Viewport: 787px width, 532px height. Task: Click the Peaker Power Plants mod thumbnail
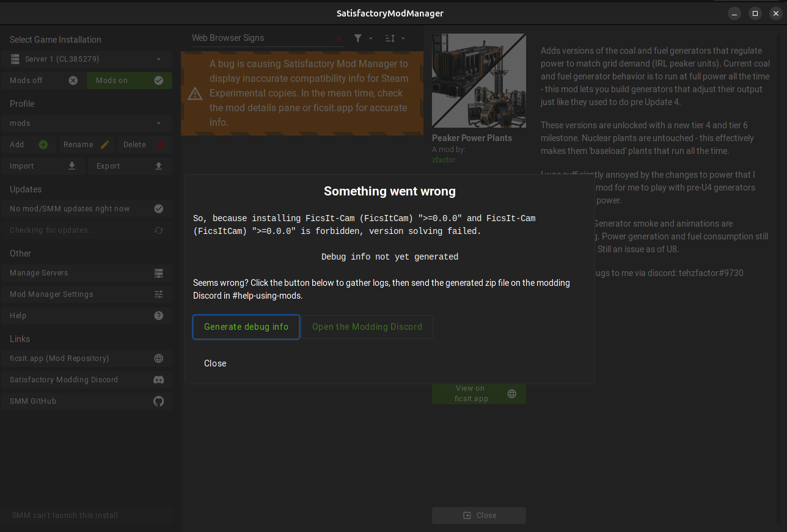click(x=479, y=81)
